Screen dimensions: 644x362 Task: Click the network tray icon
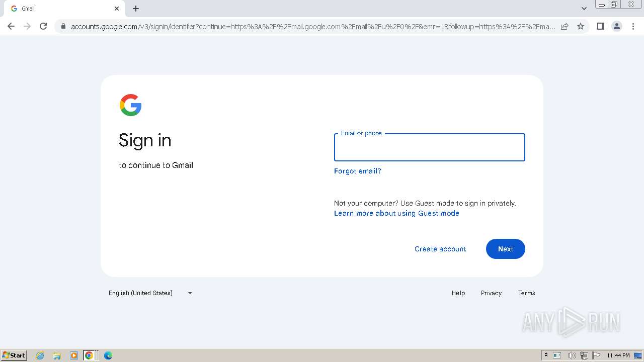[x=584, y=355]
